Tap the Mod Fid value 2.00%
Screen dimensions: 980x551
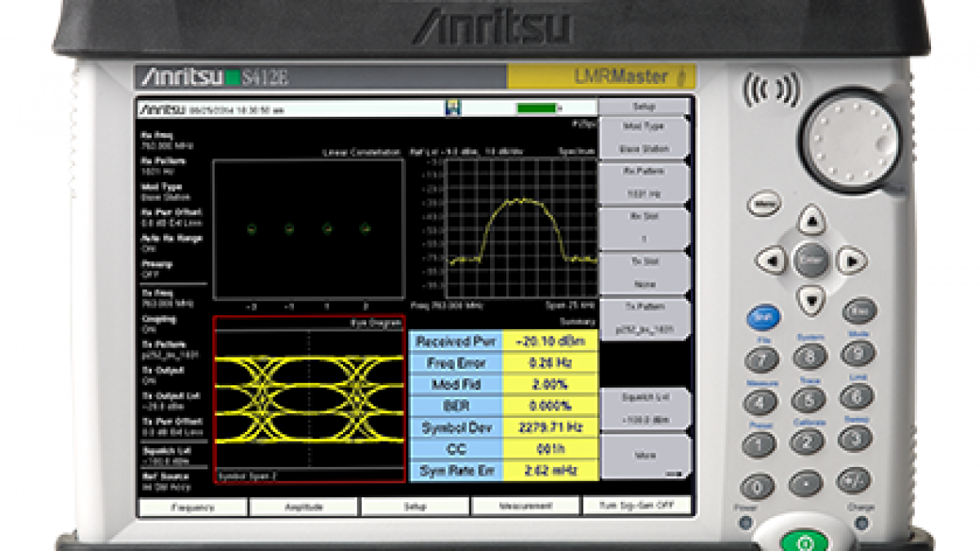click(x=550, y=384)
